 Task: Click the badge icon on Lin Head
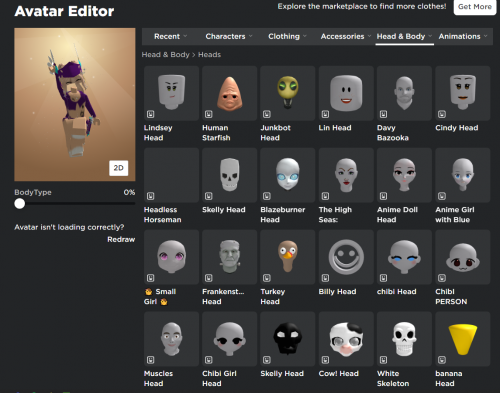tap(325, 114)
